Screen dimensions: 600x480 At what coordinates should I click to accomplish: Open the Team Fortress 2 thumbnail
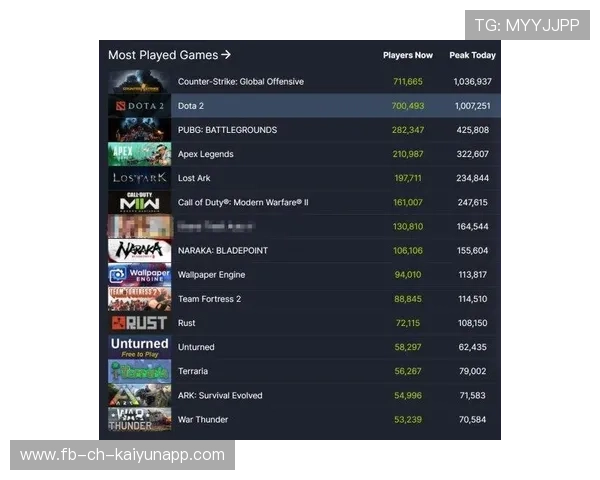click(139, 299)
